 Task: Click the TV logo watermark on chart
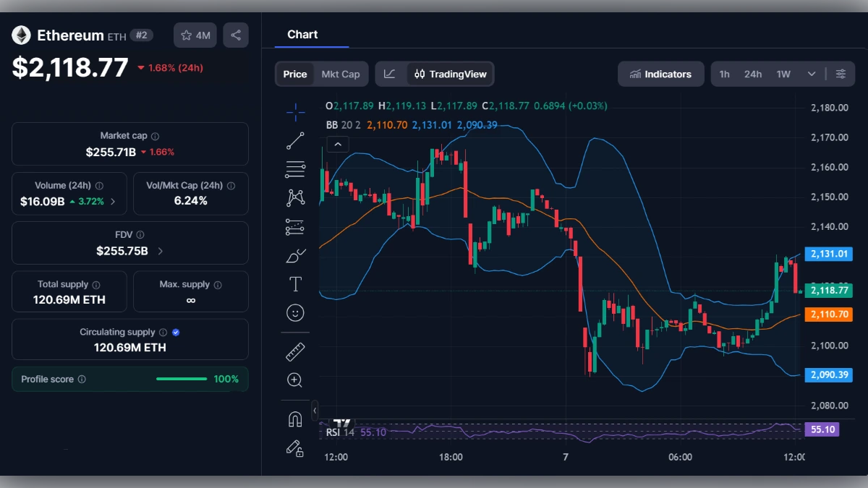[x=341, y=423]
